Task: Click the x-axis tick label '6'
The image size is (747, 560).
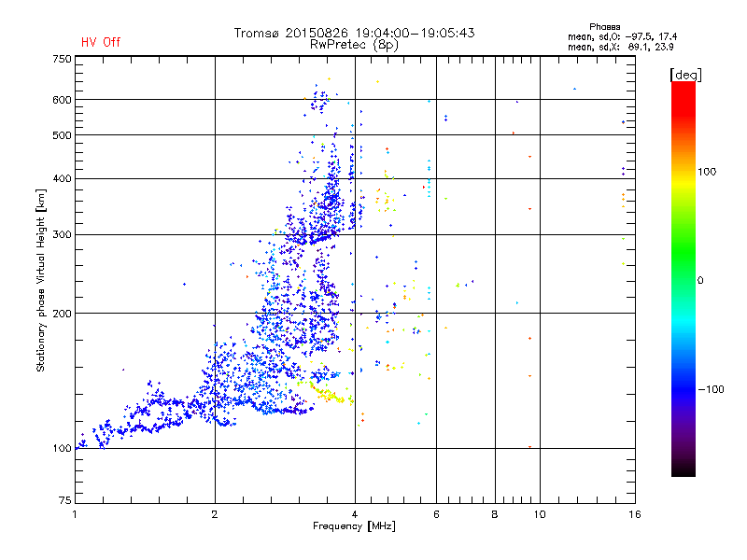Action: coord(436,514)
